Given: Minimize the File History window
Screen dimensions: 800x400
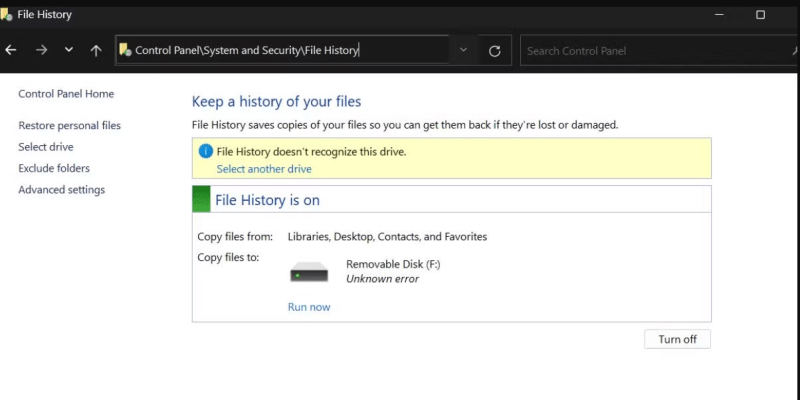Looking at the screenshot, I should click(719, 15).
